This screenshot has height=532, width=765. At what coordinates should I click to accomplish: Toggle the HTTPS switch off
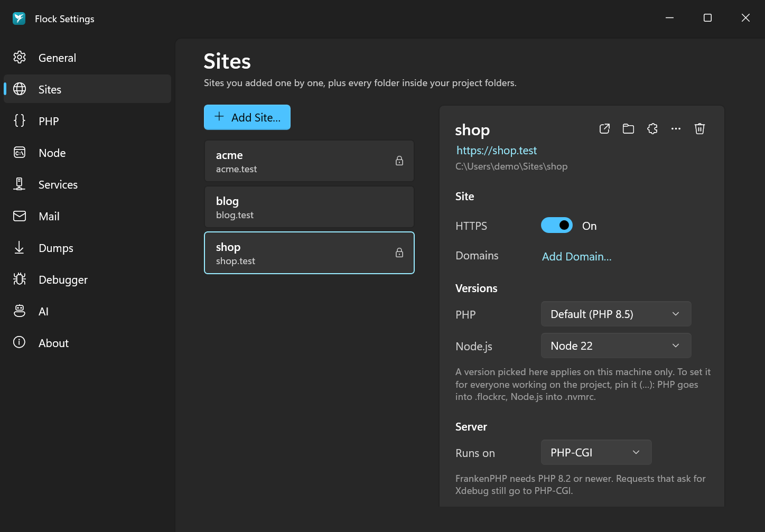click(557, 226)
